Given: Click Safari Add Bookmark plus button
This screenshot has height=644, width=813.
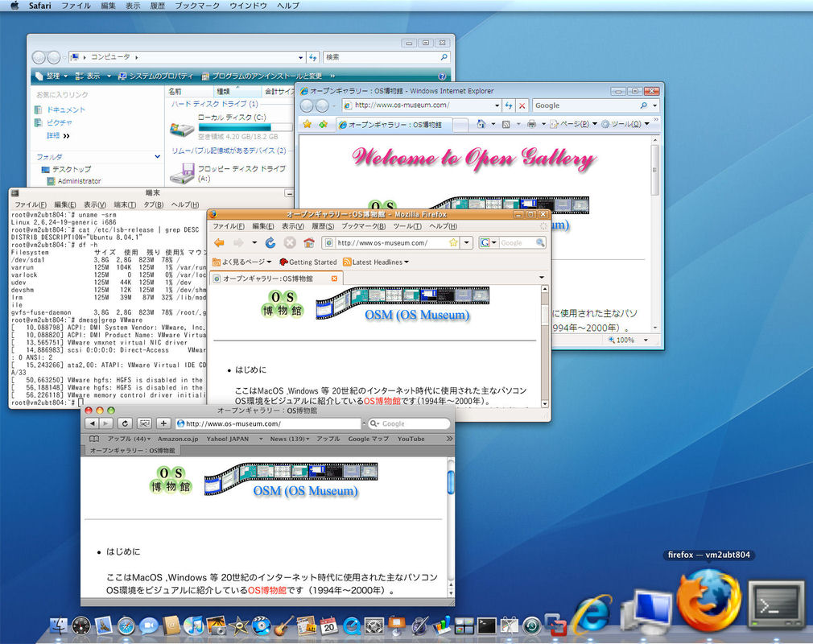Looking at the screenshot, I should [163, 423].
